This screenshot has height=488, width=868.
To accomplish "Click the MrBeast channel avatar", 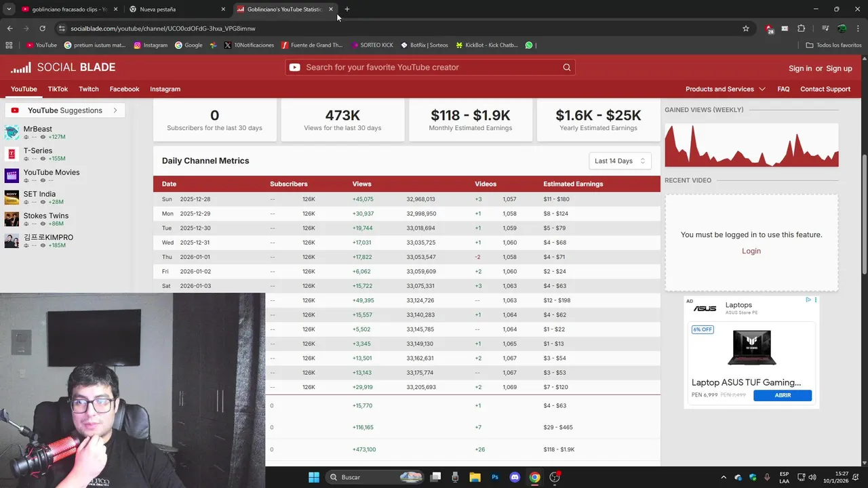I will coord(12,132).
